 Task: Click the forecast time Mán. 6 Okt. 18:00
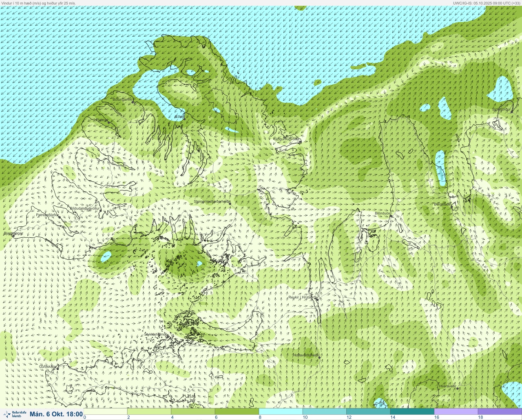56,414
